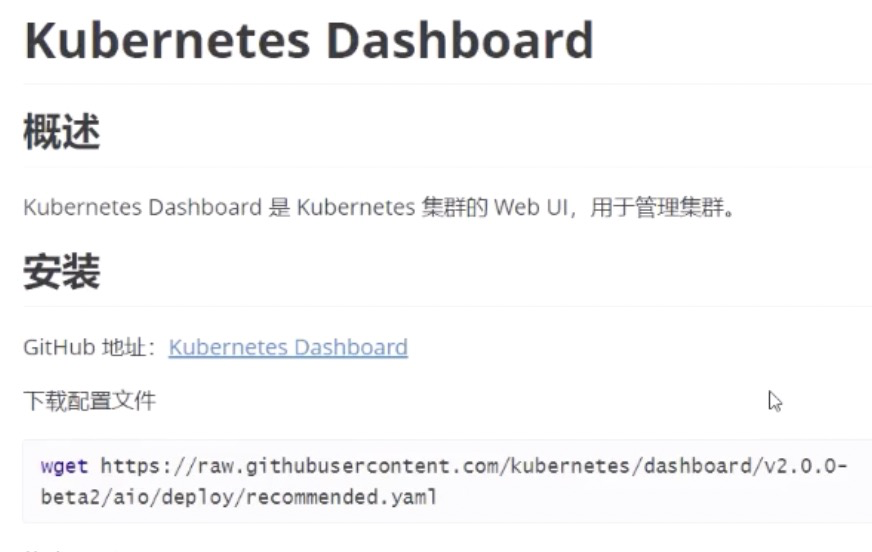Click the 用于管理集群 phrase
The width and height of the screenshot is (872, 552).
click(x=657, y=207)
